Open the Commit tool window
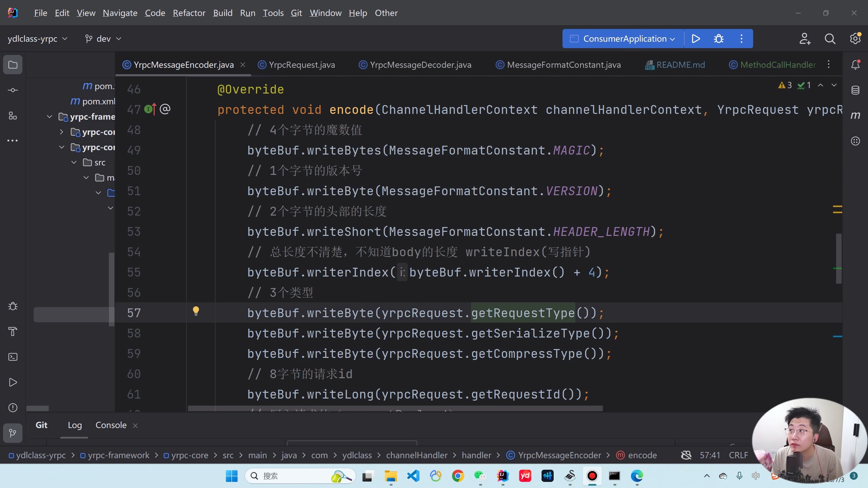The image size is (868, 488). [x=13, y=90]
